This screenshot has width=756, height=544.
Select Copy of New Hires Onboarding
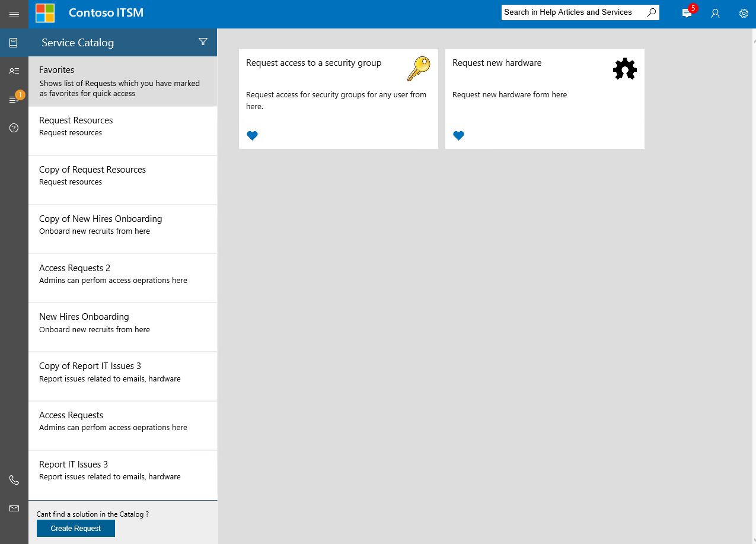pyautogui.click(x=123, y=230)
